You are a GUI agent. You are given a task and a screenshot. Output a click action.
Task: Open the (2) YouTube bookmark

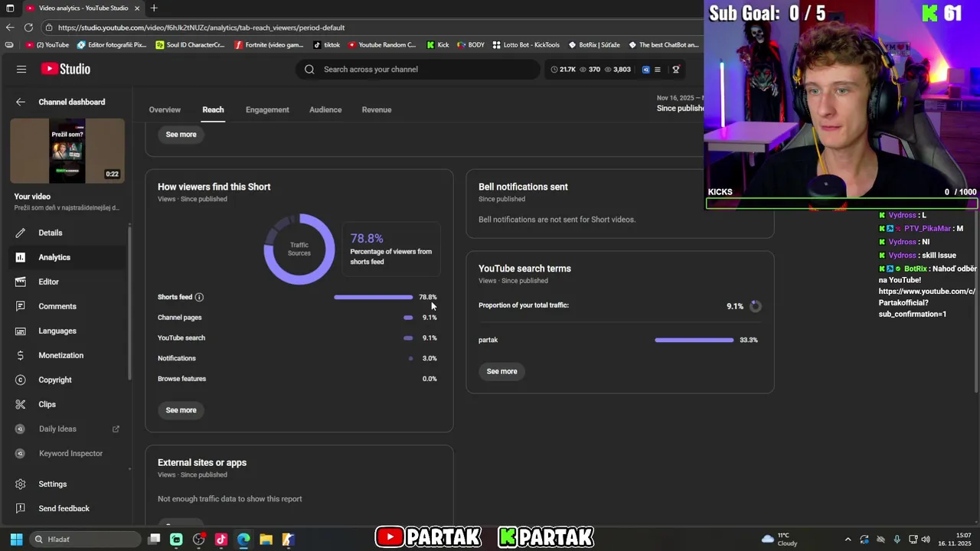pos(47,45)
